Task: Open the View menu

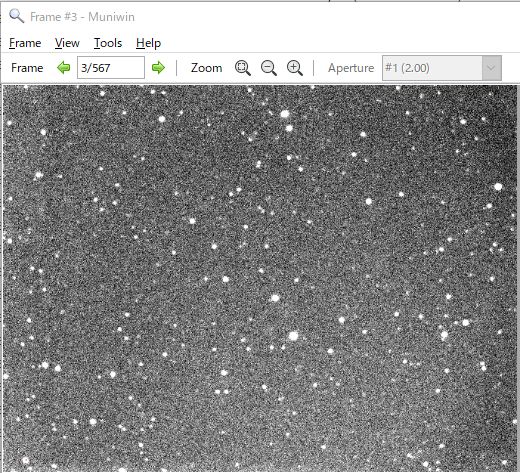Action: [x=67, y=43]
